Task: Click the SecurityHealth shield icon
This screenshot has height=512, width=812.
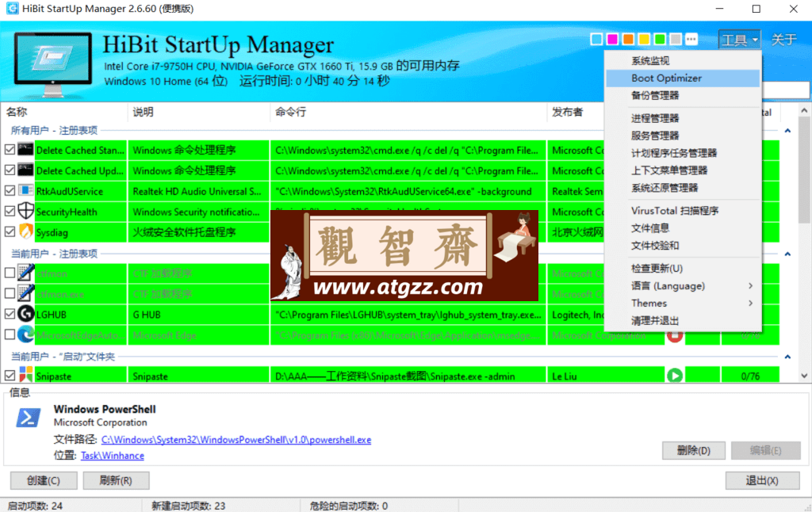Action: tap(25, 211)
